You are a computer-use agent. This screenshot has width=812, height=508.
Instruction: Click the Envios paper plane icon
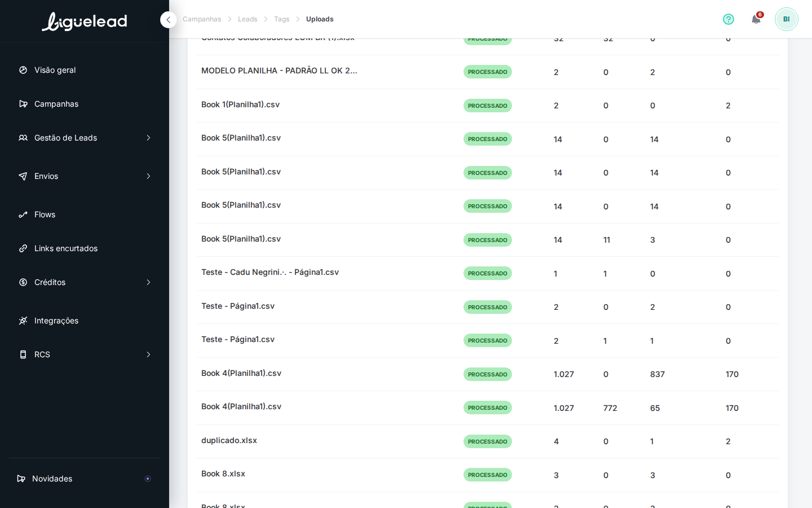tap(23, 176)
